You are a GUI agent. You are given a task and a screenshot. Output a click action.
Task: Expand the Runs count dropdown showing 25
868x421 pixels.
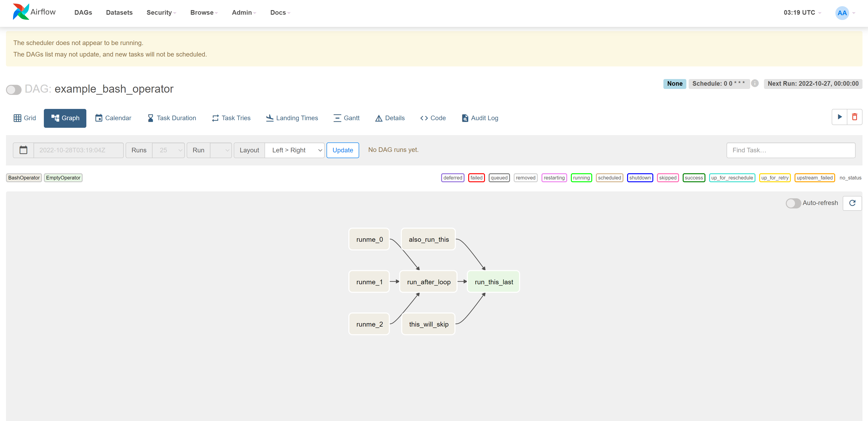click(x=168, y=150)
